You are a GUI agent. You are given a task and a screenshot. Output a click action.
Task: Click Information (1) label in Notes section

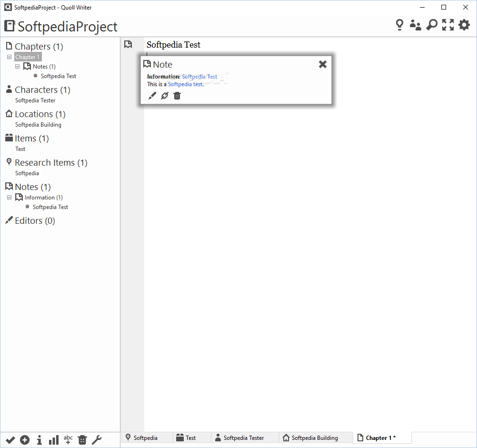[44, 198]
